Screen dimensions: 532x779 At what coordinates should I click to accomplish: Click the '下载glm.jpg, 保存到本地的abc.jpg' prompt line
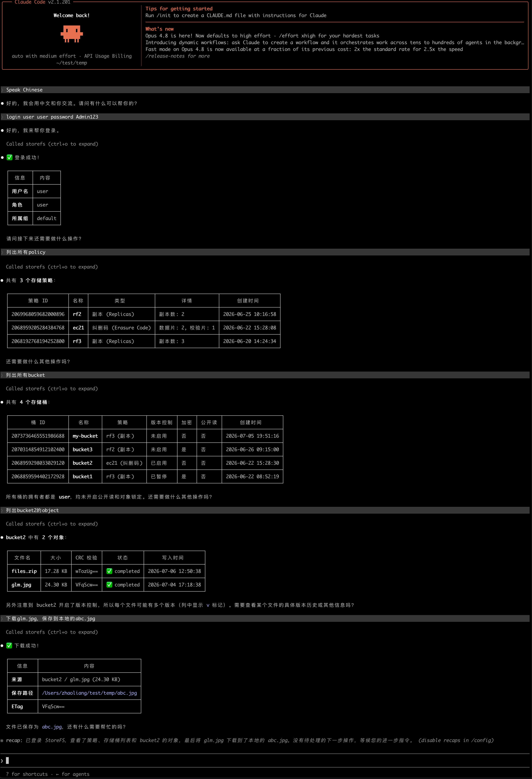pyautogui.click(x=265, y=618)
